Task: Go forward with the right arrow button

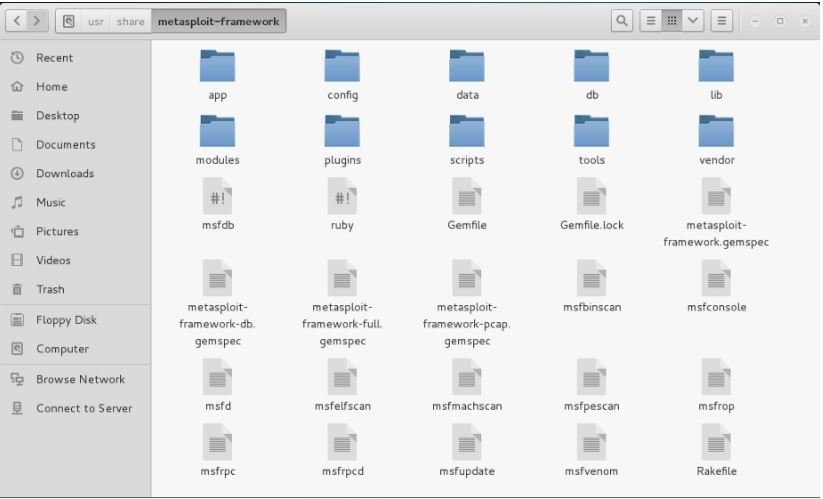Action: pyautogui.click(x=37, y=21)
